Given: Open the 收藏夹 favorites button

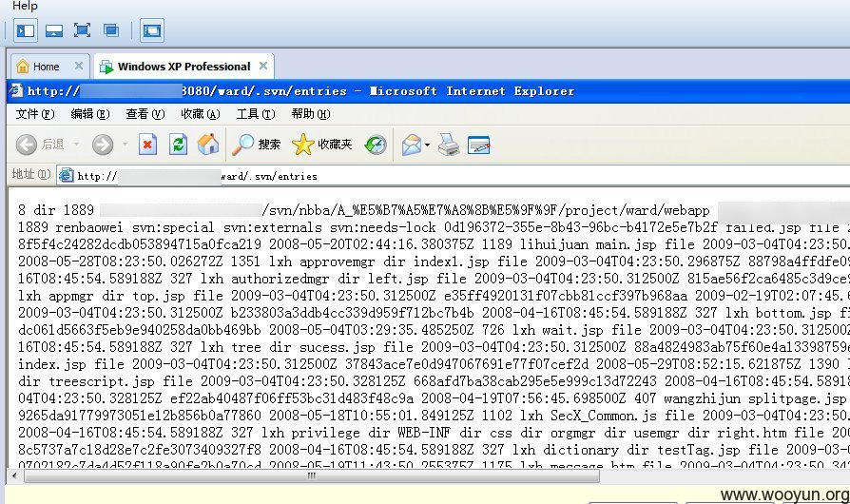Looking at the screenshot, I should (x=322, y=145).
